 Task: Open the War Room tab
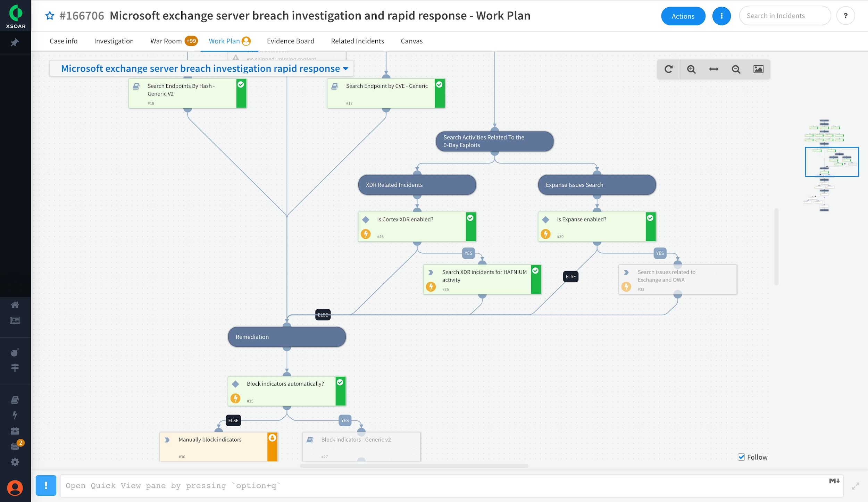166,41
